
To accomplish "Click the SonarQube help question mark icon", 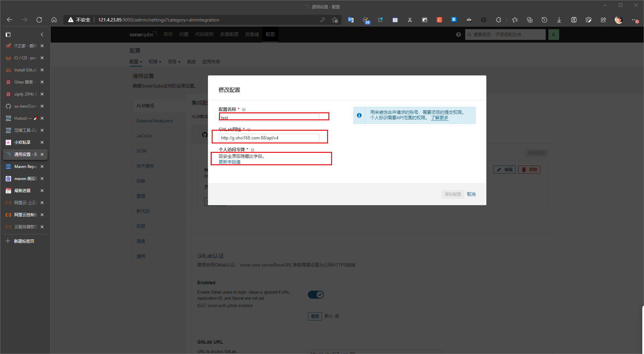I will [x=458, y=34].
